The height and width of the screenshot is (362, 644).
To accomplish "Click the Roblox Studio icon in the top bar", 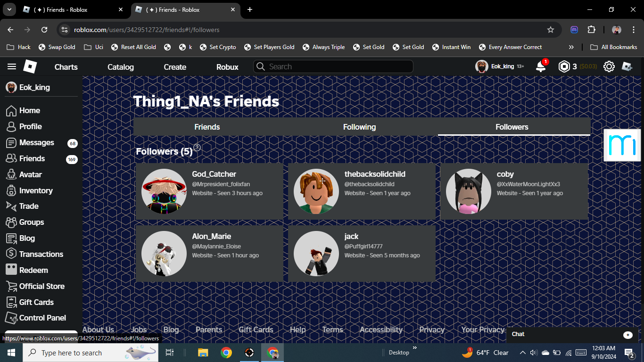I will tap(627, 67).
